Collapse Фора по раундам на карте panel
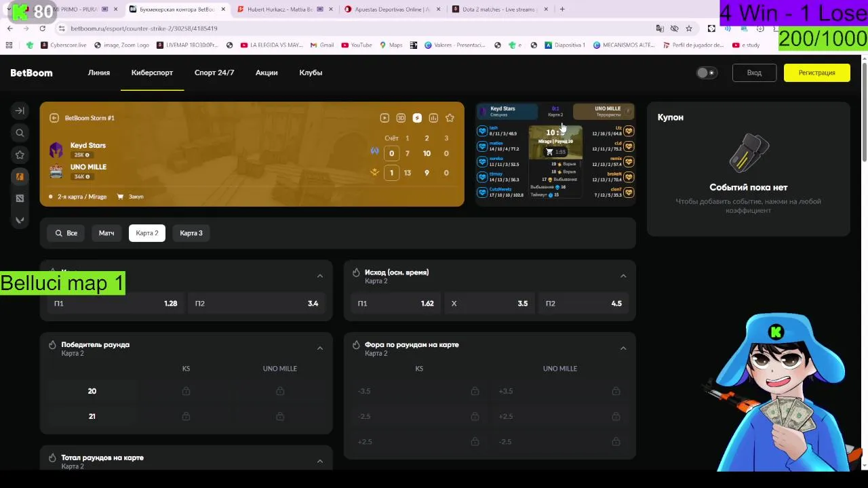The height and width of the screenshot is (488, 868). coord(623,348)
